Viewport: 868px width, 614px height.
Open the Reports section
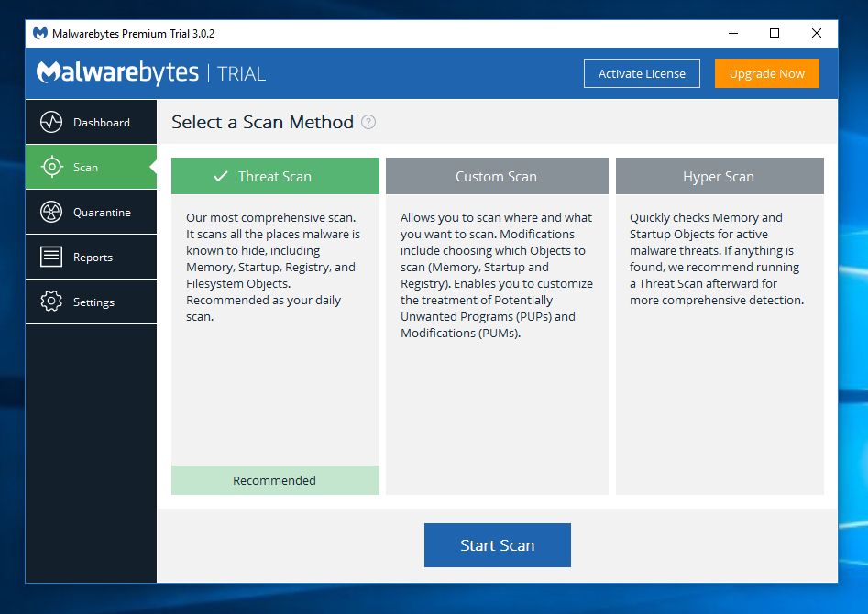(92, 257)
